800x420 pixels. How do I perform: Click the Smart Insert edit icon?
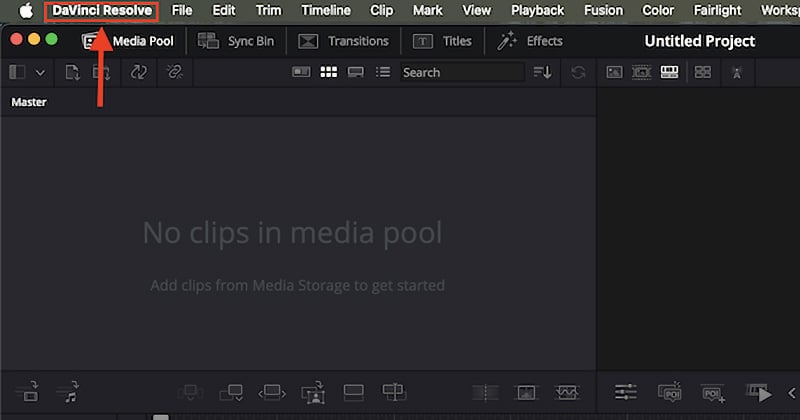tap(191, 392)
